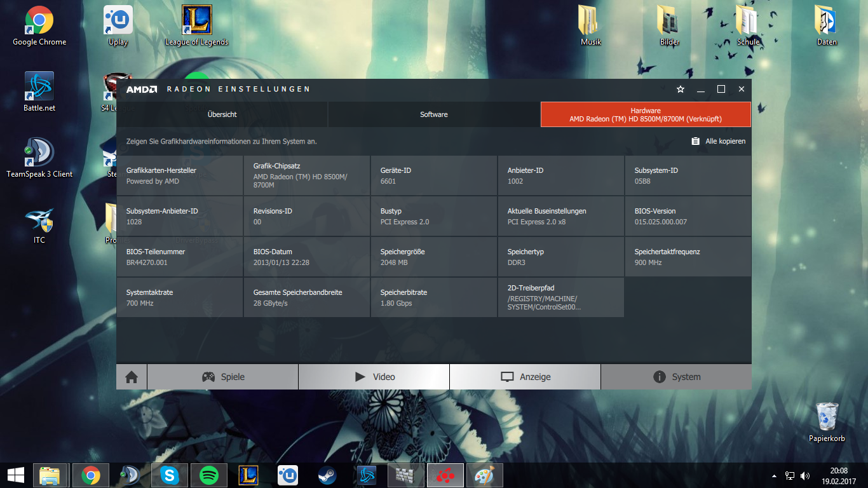Open the Radeon home screen icon

[x=132, y=377]
